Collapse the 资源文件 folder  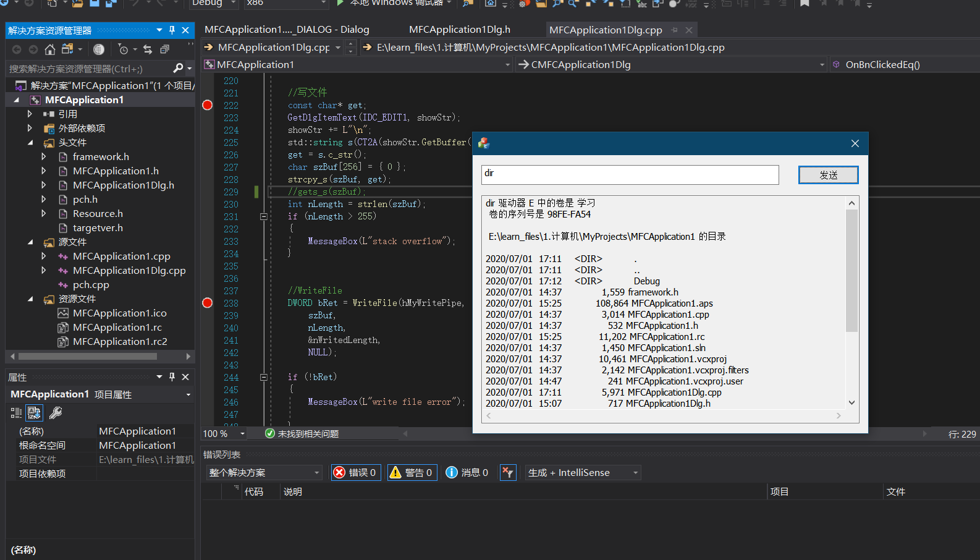pyautogui.click(x=30, y=299)
